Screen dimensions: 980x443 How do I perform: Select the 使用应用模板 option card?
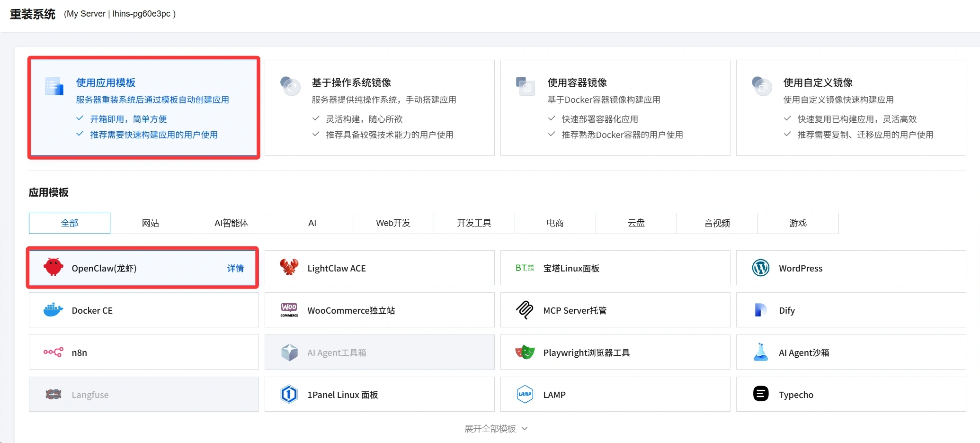pyautogui.click(x=144, y=108)
